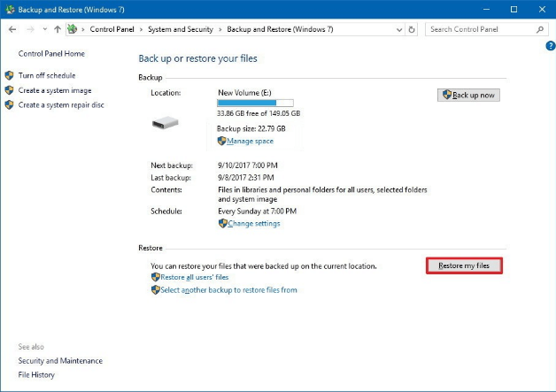Screen dimensions: 556x392
Task: Click the Refresh button in address bar
Action: pyautogui.click(x=413, y=29)
